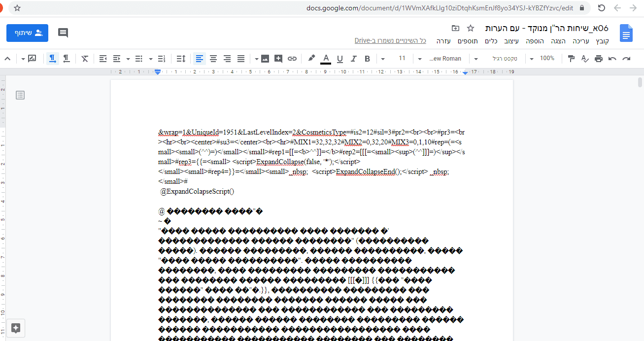644x341 pixels.
Task: Insert a link with the link icon
Action: (292, 58)
